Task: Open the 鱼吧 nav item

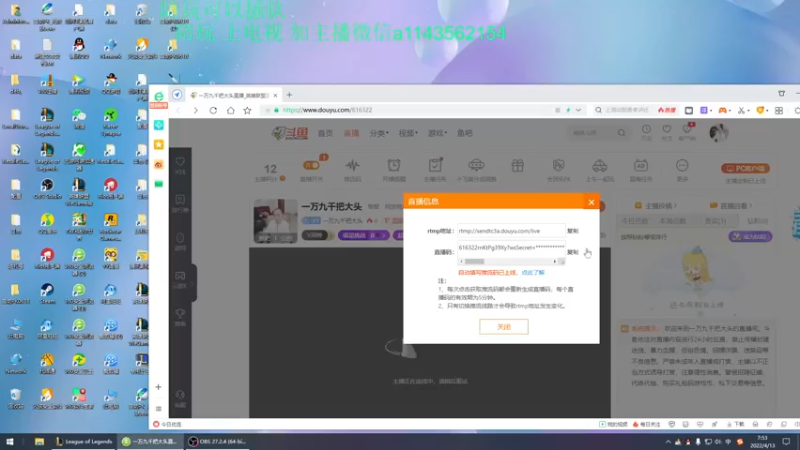Action: (x=465, y=133)
